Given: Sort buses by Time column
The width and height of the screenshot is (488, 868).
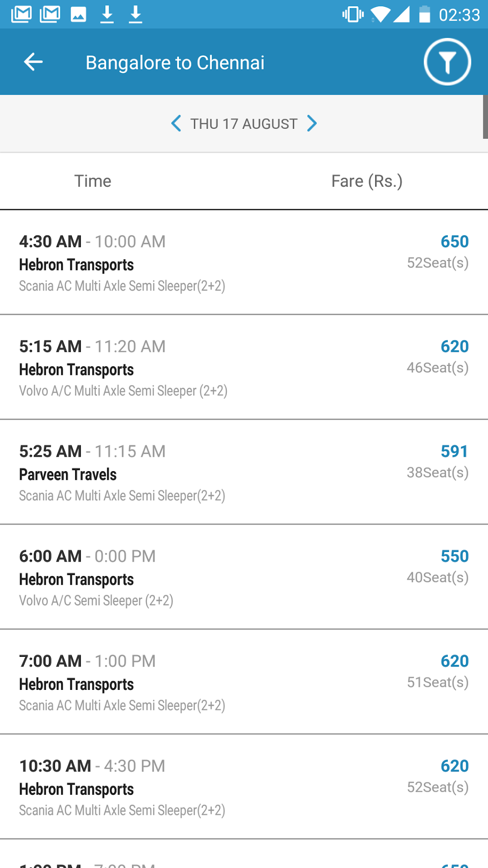Looking at the screenshot, I should [93, 181].
